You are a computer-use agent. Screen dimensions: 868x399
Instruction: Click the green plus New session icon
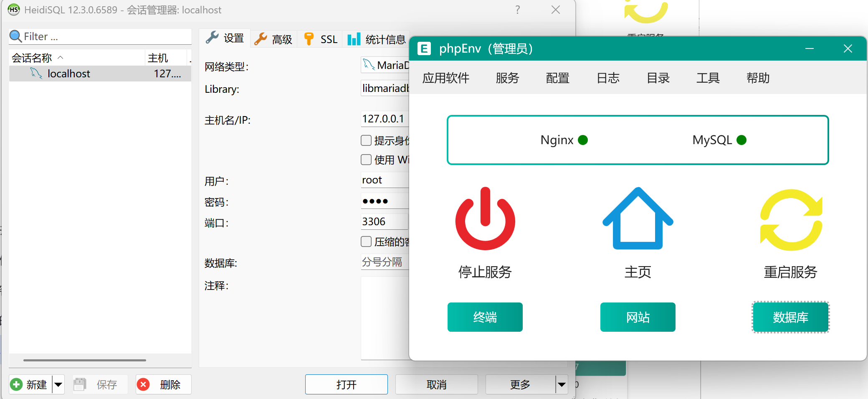17,384
